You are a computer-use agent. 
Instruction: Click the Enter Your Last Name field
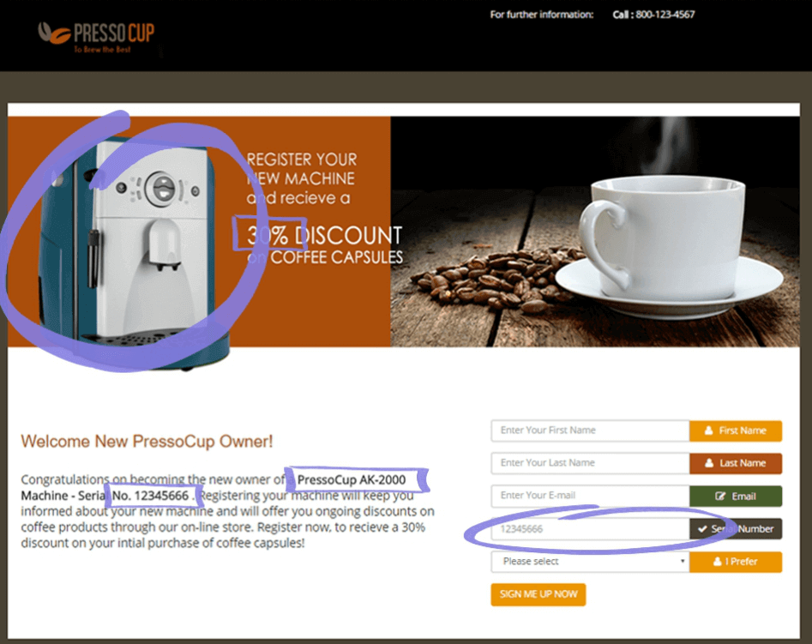click(x=590, y=463)
